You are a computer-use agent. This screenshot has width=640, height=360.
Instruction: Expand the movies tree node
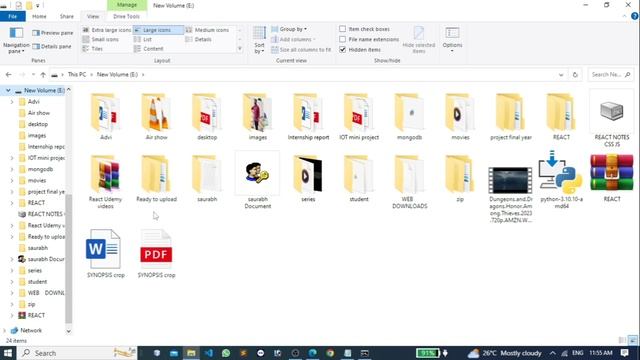[x=12, y=180]
